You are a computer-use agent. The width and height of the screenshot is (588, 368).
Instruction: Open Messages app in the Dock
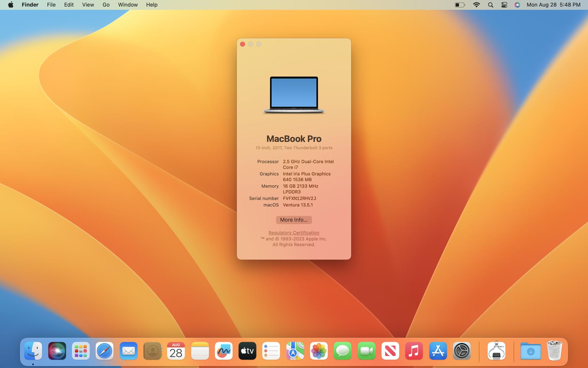343,351
